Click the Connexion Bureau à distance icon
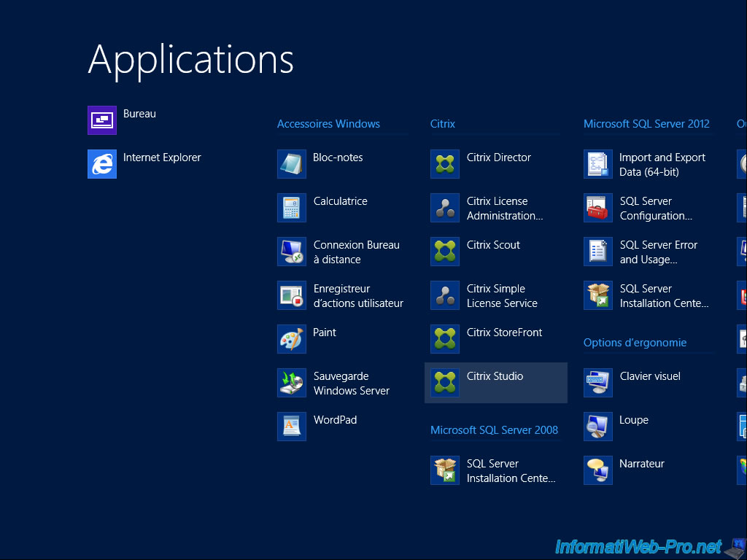This screenshot has height=560, width=747. click(292, 252)
